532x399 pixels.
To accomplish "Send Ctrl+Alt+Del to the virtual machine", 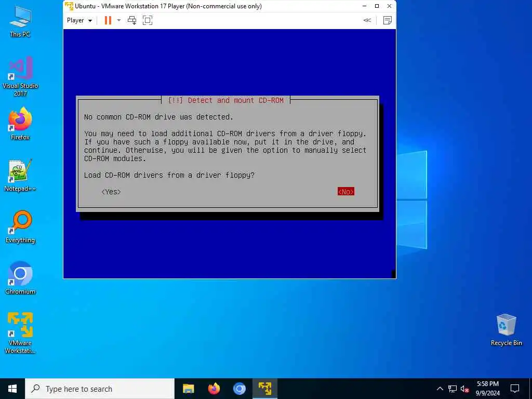I will (132, 20).
